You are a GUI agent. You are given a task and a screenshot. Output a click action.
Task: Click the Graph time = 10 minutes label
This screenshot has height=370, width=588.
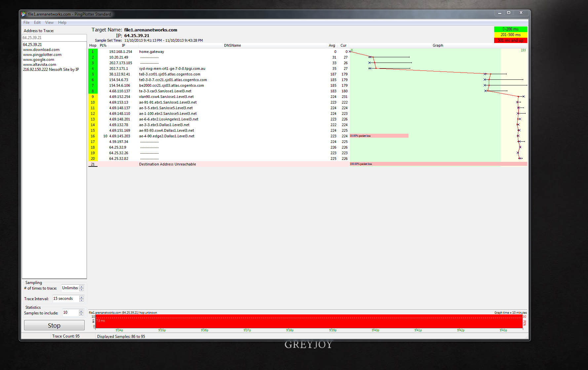(510, 312)
